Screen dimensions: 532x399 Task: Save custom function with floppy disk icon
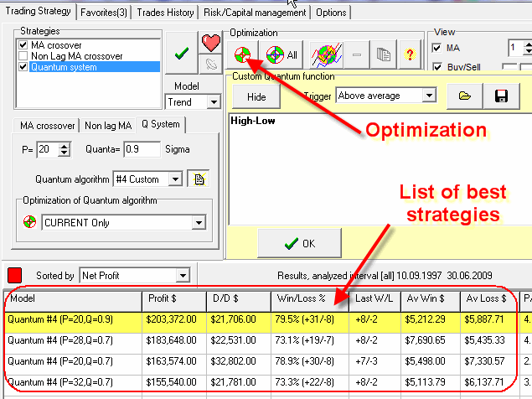click(501, 96)
